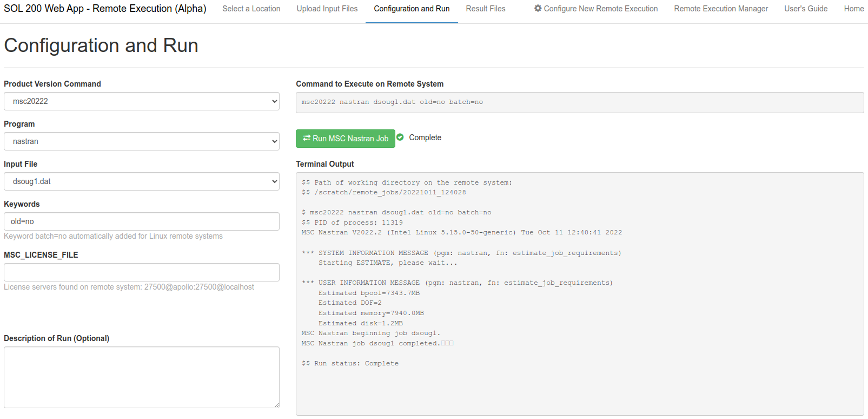Click the Complete status text
The height and width of the screenshot is (419, 868).
point(425,138)
